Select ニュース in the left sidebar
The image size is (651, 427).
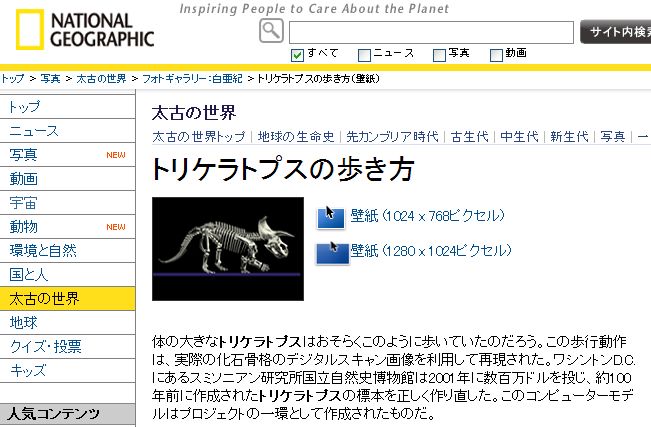click(x=67, y=131)
